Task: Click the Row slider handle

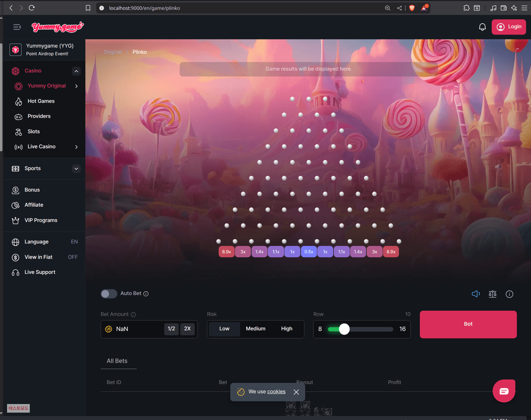Action: tap(344, 329)
